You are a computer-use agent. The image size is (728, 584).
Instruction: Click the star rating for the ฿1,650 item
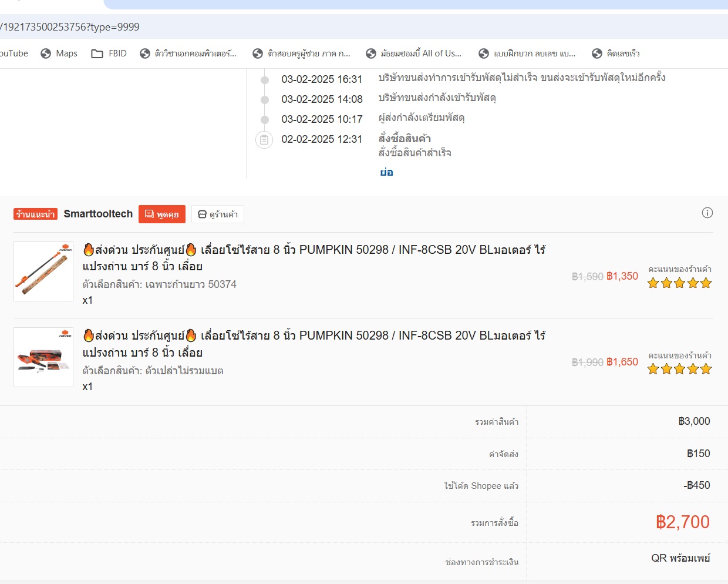pos(679,369)
